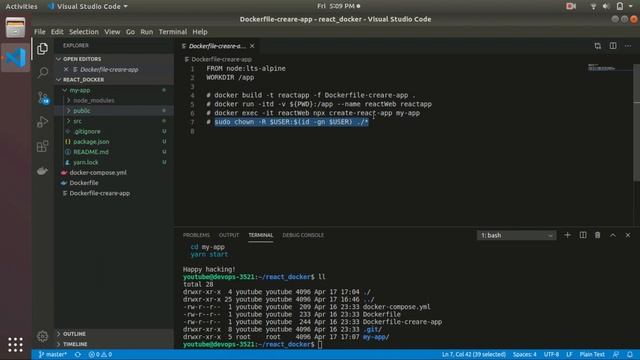Open the Help menu

pyautogui.click(x=200, y=32)
